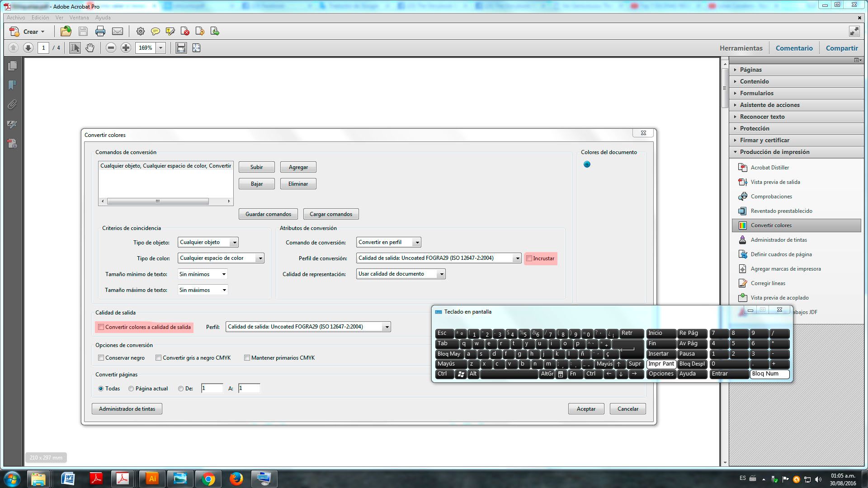Expand the Protección panel section
Viewport: 868px width, 488px height.
[754, 128]
